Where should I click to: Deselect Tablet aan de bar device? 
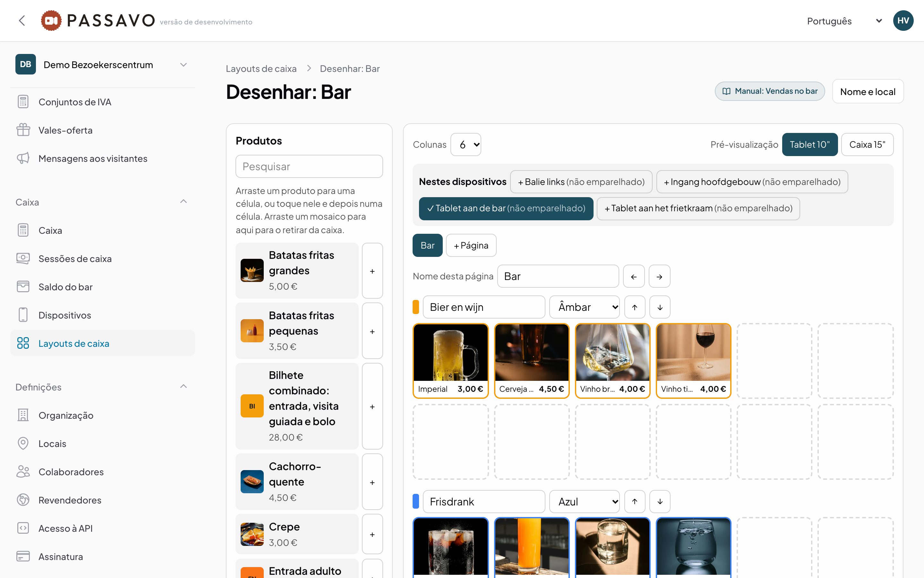[x=506, y=208]
